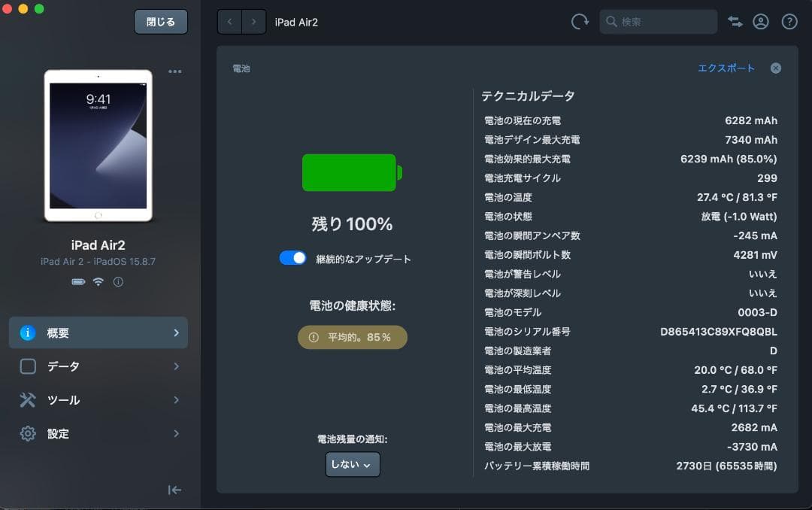Click the 電池の健康状態: label
The height and width of the screenshot is (510, 812).
click(x=352, y=306)
